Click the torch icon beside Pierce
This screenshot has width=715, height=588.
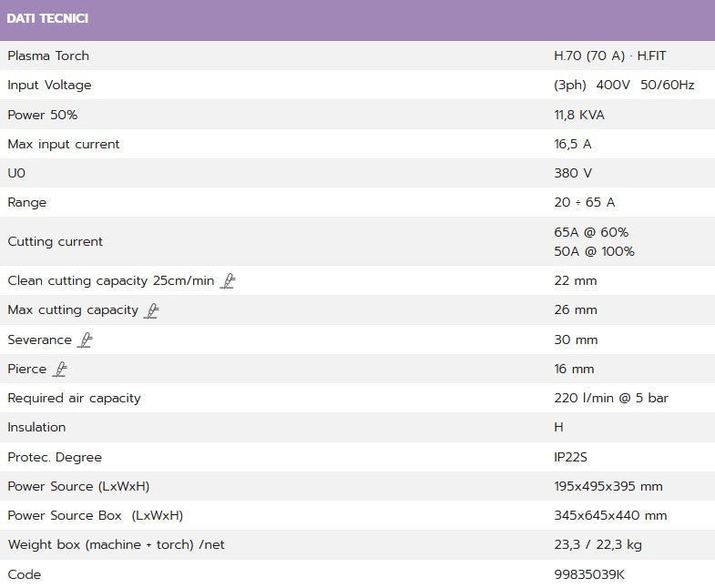click(x=60, y=369)
